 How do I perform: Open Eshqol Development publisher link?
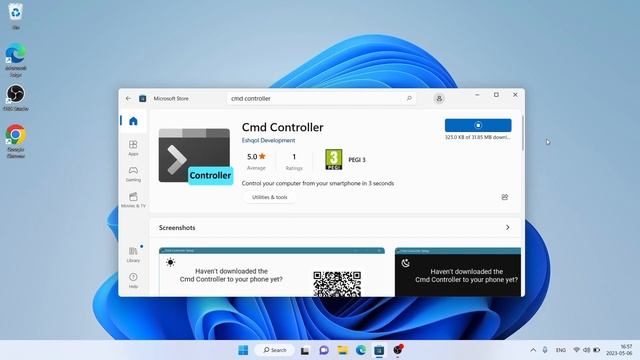[x=268, y=140]
